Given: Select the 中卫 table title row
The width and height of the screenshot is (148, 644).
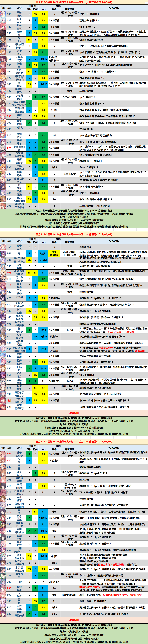Looking at the screenshot, I should pyautogui.click(x=74, y=235).
